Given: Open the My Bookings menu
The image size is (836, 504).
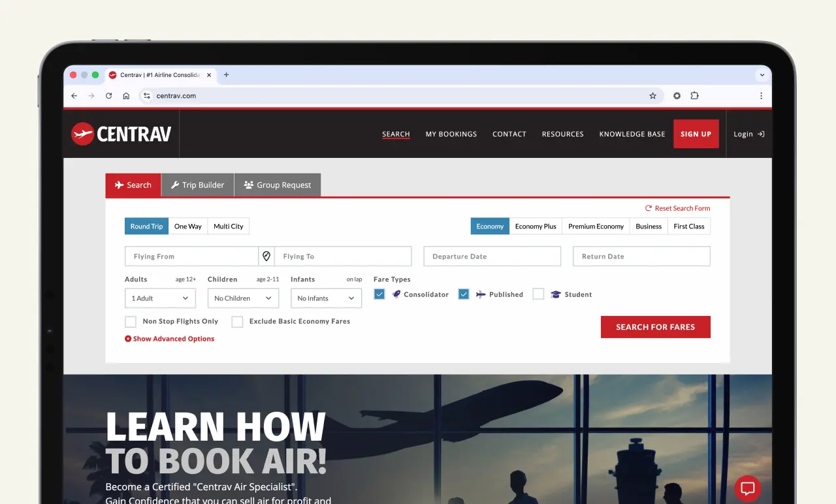Looking at the screenshot, I should pos(451,134).
